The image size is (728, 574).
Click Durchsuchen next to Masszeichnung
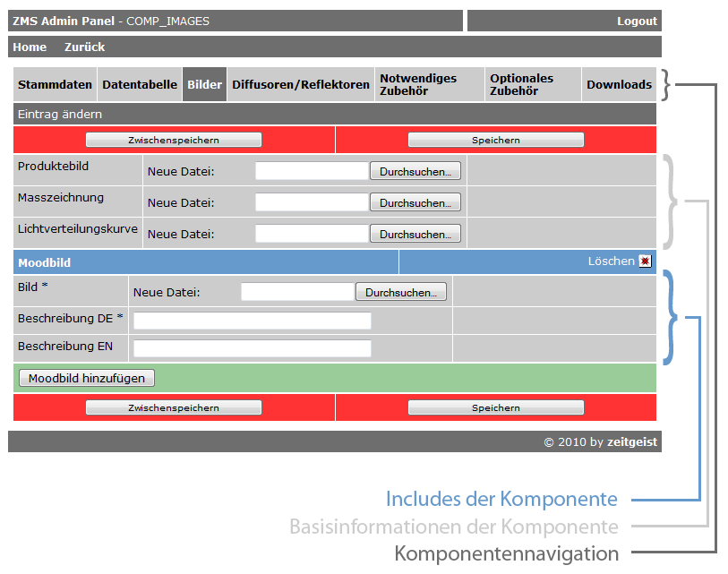pyautogui.click(x=415, y=201)
